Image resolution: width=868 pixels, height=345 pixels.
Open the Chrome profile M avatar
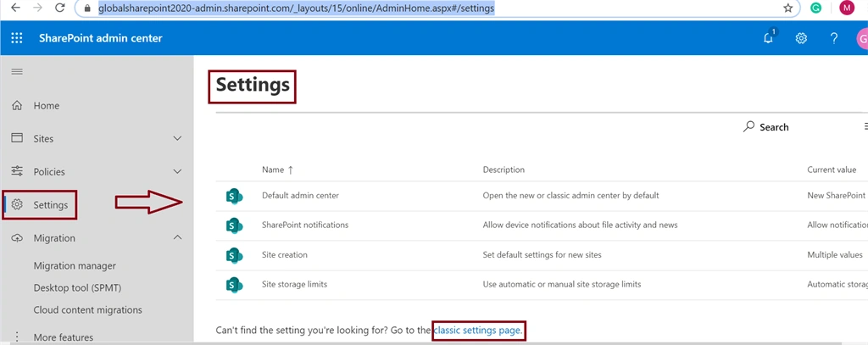click(x=847, y=8)
